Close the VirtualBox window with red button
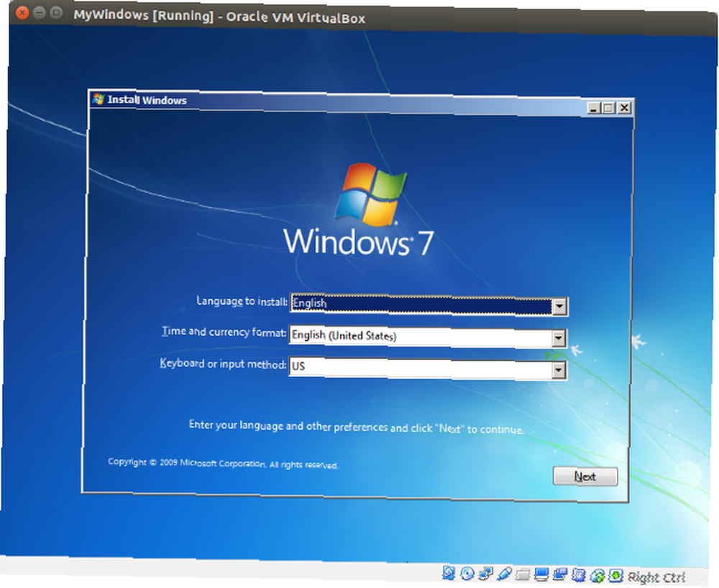Viewport: 719px width, 588px height. click(22, 12)
